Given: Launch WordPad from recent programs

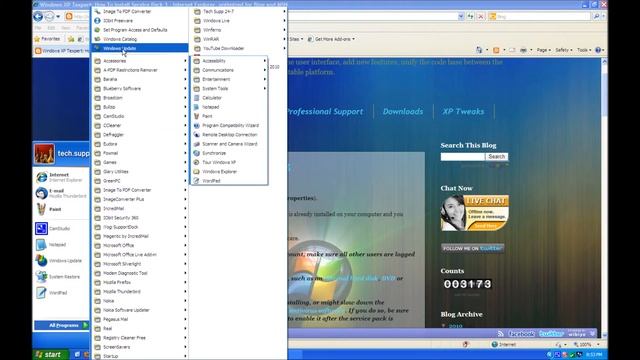Looking at the screenshot, I should coord(61,293).
